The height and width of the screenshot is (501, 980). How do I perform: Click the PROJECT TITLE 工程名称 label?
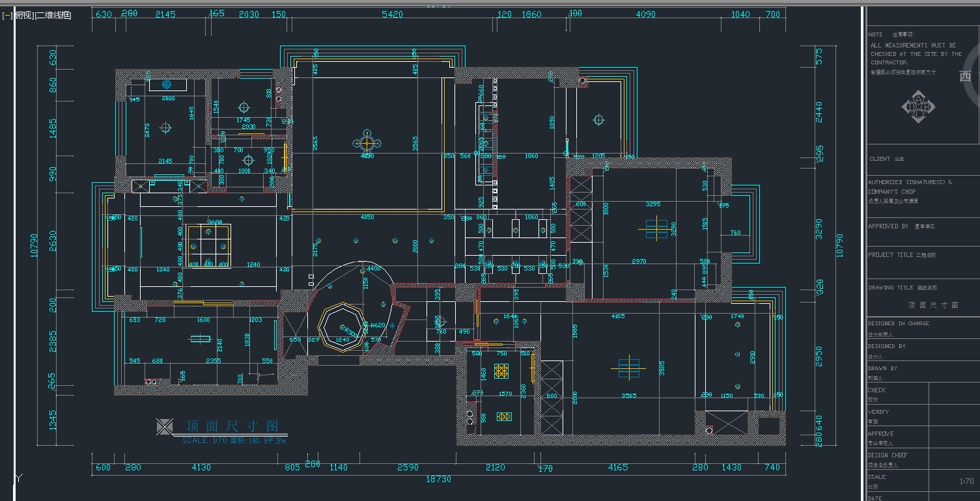(x=903, y=255)
